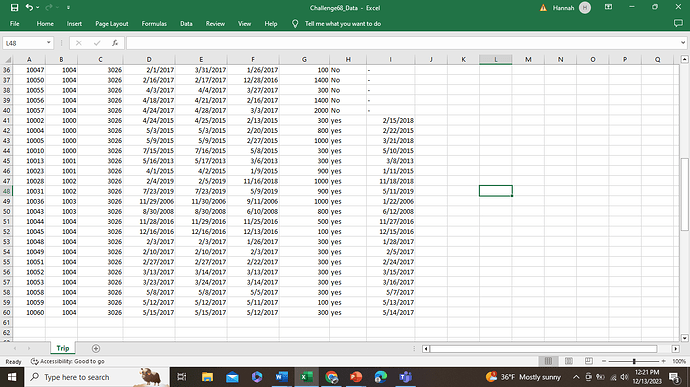This screenshot has height=387, width=690.
Task: Open the Formulas ribbon tab
Action: click(154, 24)
